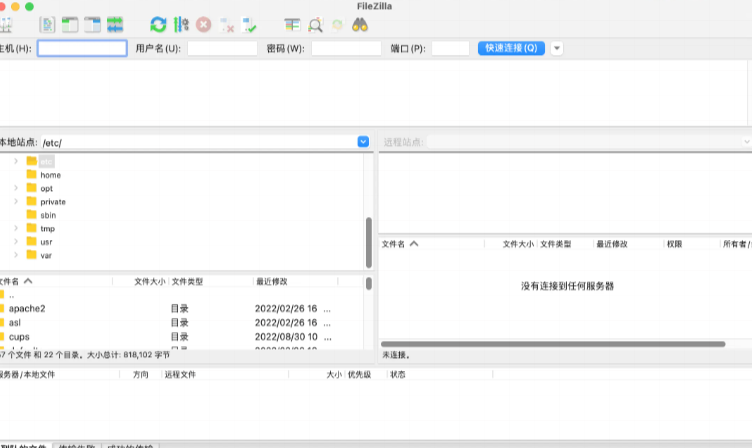Select the apache2 directory row

tap(182, 309)
